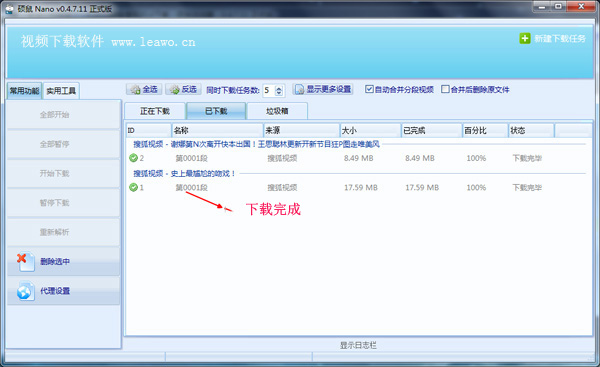
Task: Click 搜狐视频 source in task 1 row
Action: coord(282,188)
